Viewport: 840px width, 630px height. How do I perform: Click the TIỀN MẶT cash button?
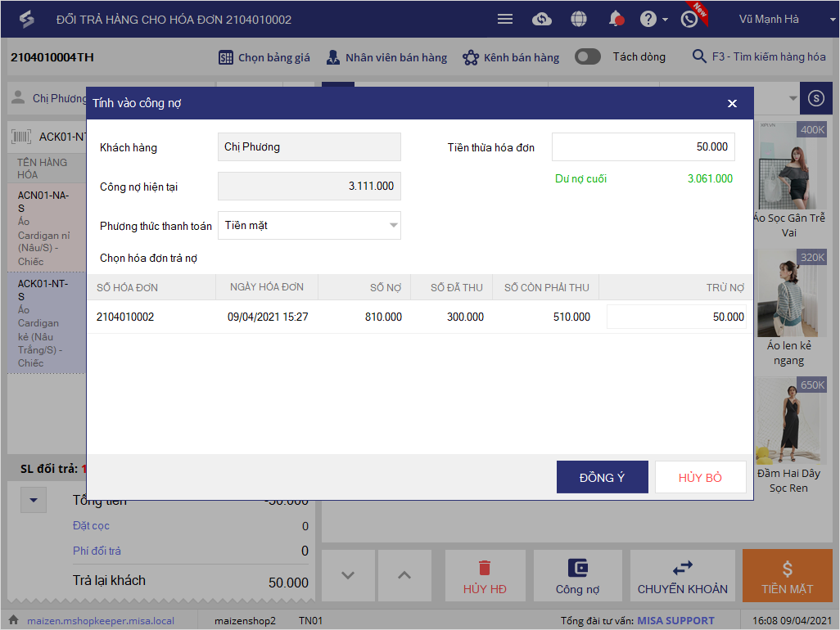(787, 575)
